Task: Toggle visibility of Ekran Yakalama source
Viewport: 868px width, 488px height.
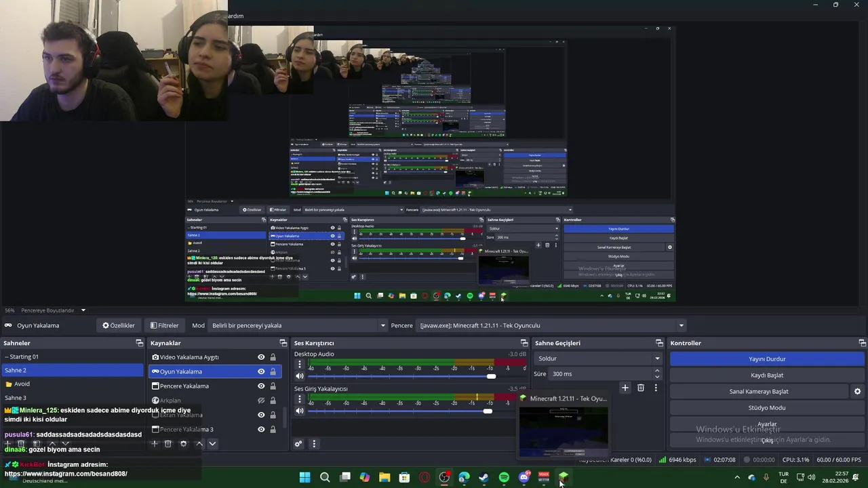Action: point(261,415)
